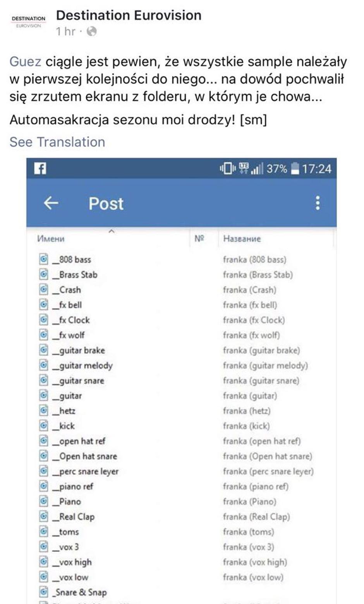Select the _Snare & Snap file
Viewport: 364px width, 604px height.
click(81, 592)
